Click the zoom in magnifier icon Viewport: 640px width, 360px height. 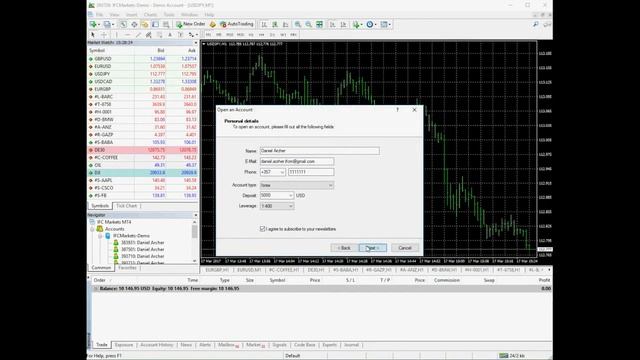[x=298, y=24]
